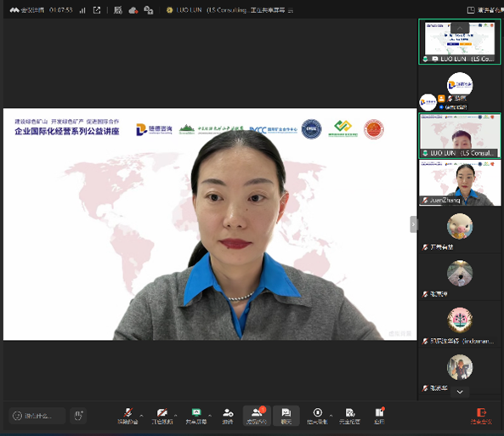Open the layout switch icon at top right
Screen dimensions: 504x436
(471, 10)
